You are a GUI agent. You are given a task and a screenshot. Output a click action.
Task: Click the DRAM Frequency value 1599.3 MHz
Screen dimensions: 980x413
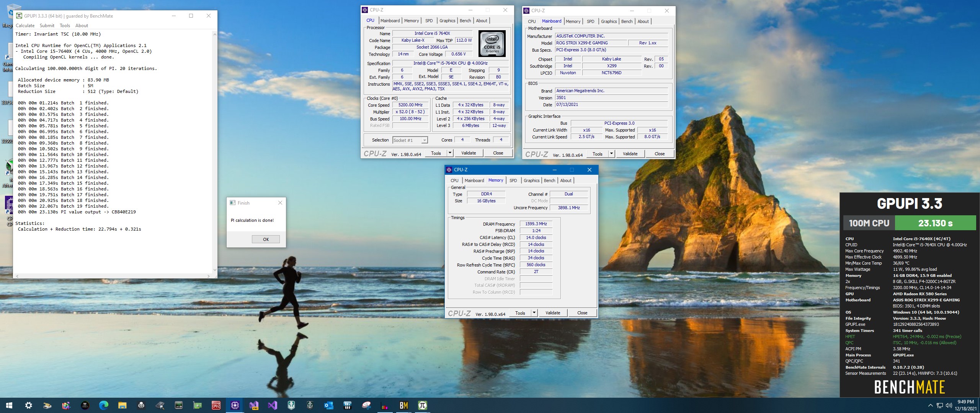(x=536, y=224)
